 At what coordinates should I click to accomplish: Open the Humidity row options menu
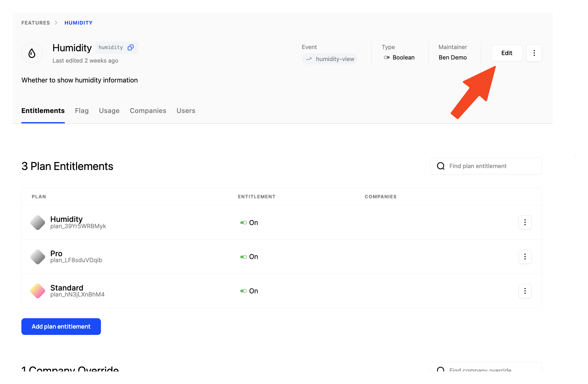525,222
